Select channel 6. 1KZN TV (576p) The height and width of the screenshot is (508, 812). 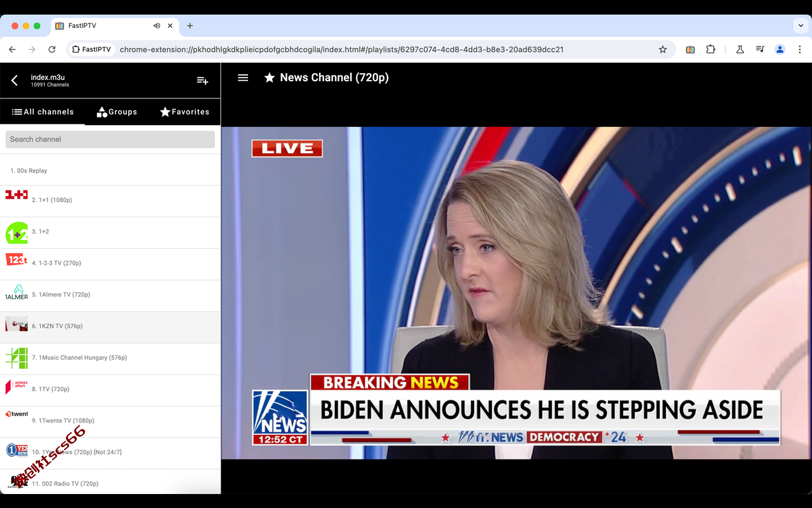(110, 327)
